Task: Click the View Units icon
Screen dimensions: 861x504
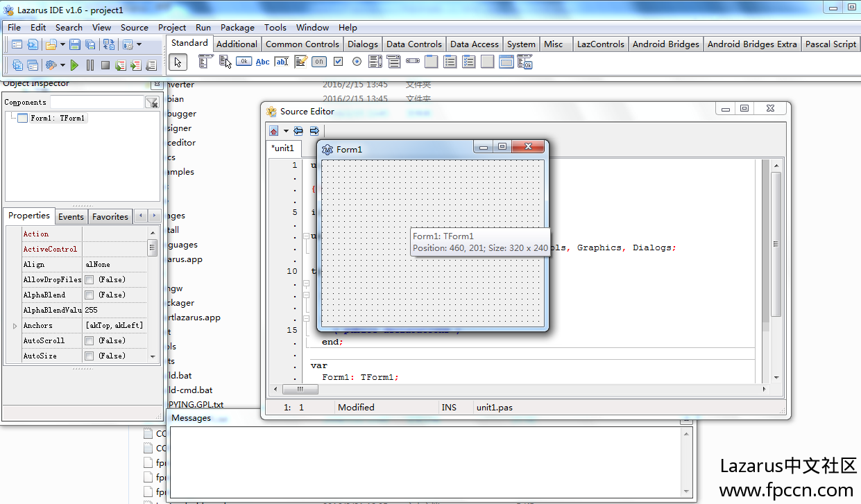Action: point(17,65)
